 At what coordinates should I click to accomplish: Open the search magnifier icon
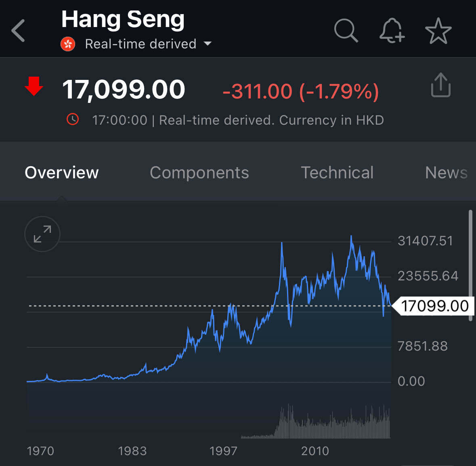(346, 30)
